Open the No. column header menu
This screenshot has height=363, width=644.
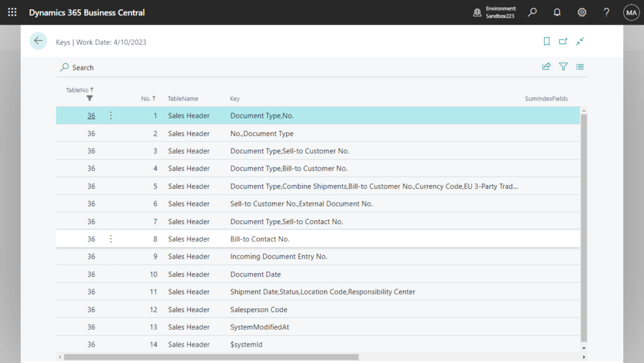(148, 99)
